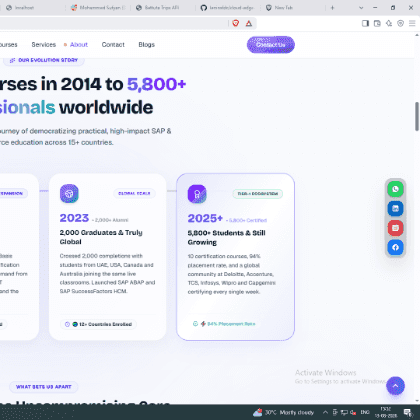This screenshot has height=420, width=420.
Task: Click the Brave VPN toolbar icon
Action: (400, 23)
